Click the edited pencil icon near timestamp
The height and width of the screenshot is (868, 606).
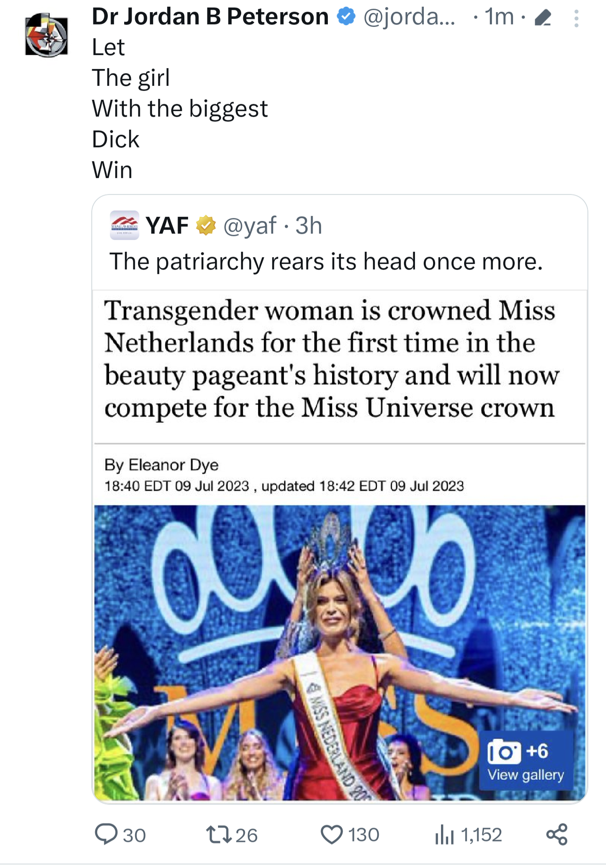[x=542, y=18]
